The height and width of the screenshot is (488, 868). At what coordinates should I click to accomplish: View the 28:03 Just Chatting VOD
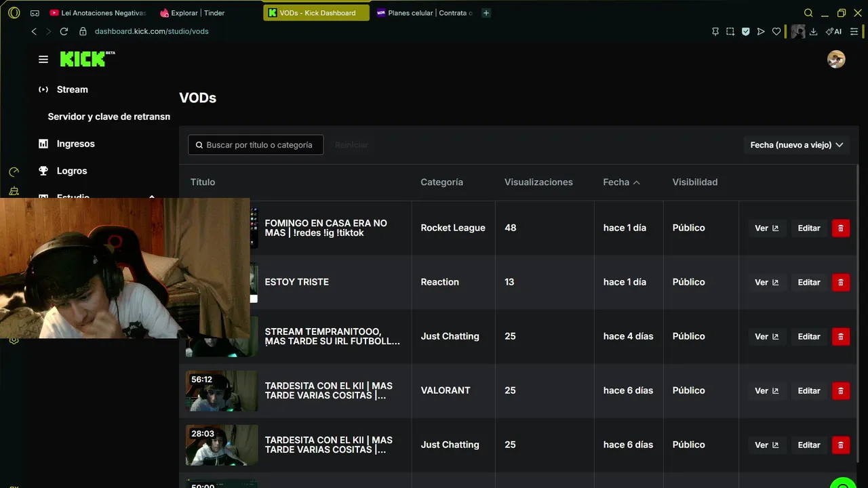pos(767,445)
